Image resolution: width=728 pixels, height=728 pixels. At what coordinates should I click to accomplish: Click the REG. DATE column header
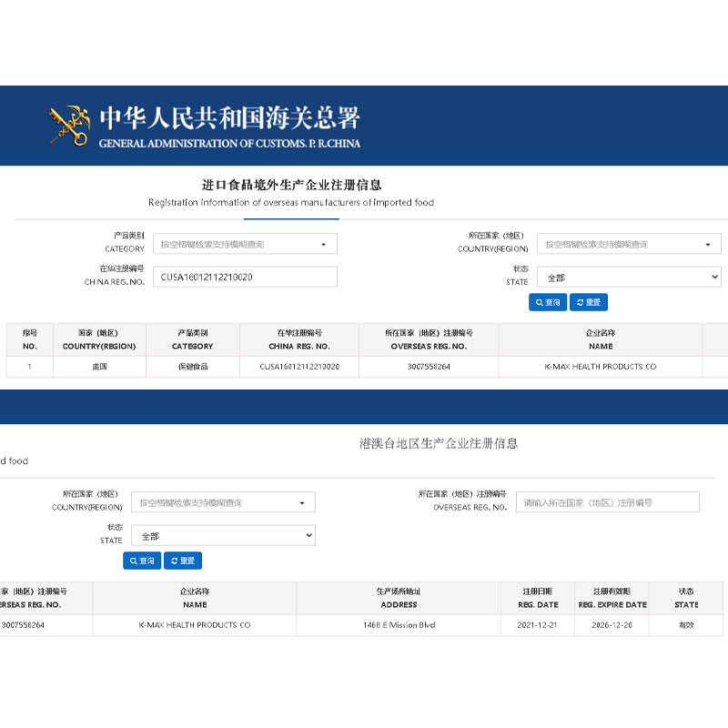pos(538,598)
